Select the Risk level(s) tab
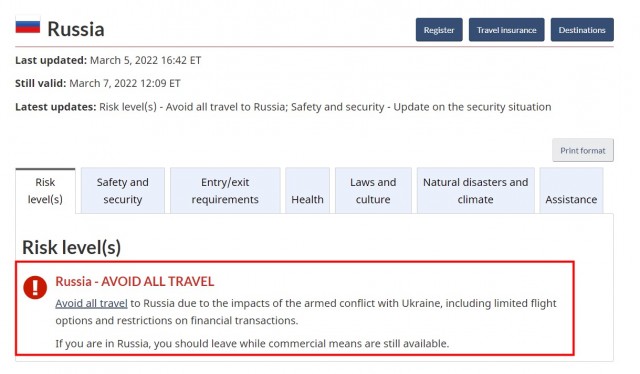The width and height of the screenshot is (640, 374). coord(45,191)
